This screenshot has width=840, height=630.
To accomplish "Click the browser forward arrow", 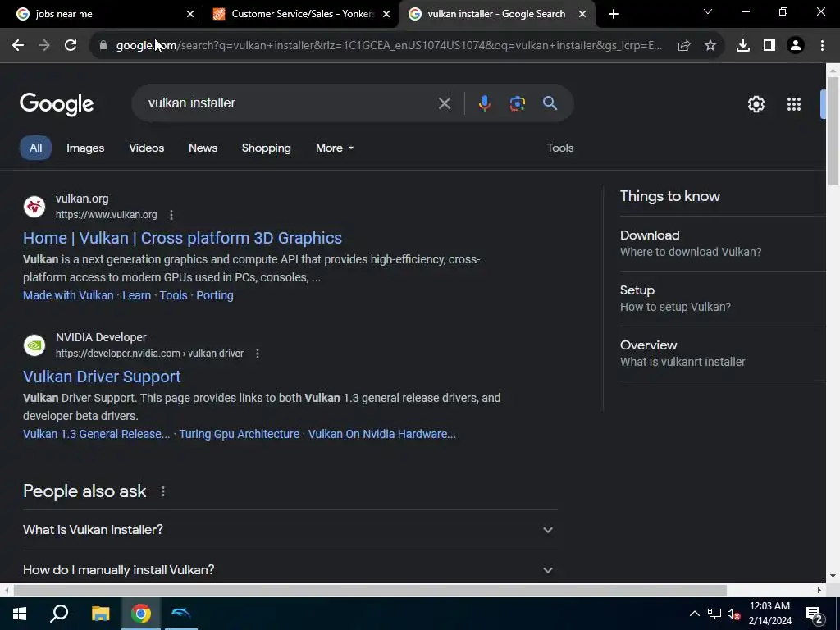I will pos(44,46).
